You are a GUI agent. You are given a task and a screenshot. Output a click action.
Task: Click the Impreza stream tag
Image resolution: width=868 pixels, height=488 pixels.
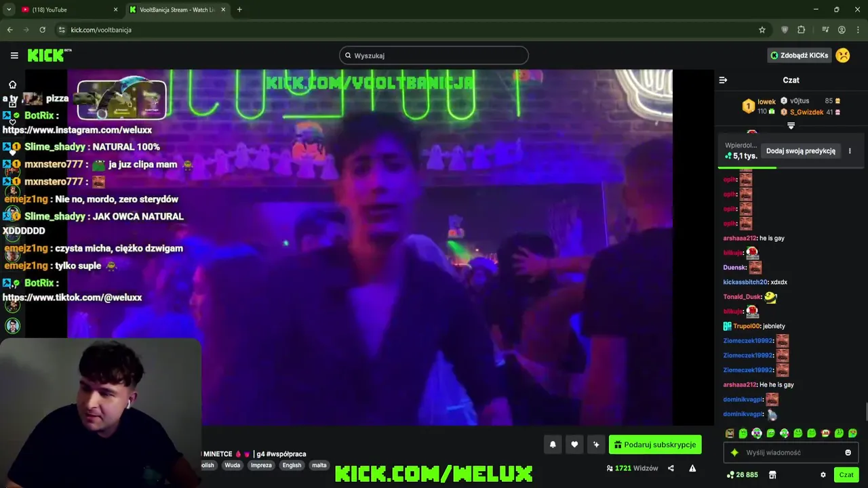point(261,465)
